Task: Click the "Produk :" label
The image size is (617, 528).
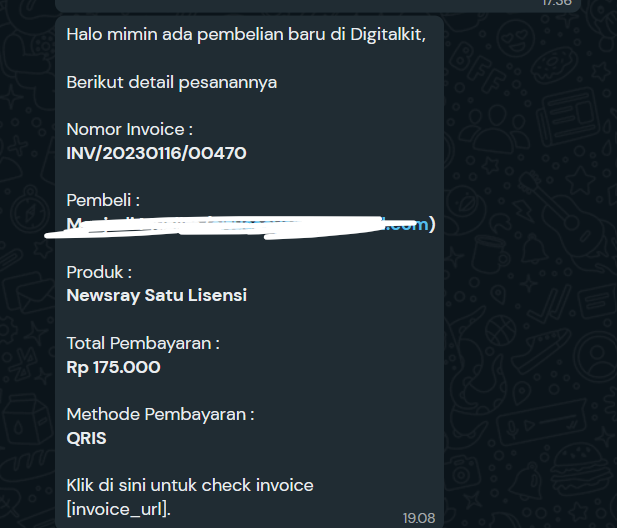Action: coord(99,272)
